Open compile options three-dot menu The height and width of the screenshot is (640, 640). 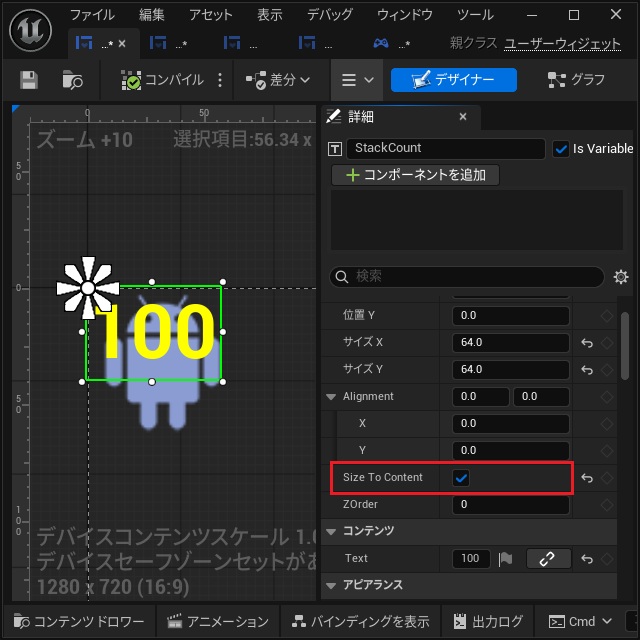tap(220, 80)
